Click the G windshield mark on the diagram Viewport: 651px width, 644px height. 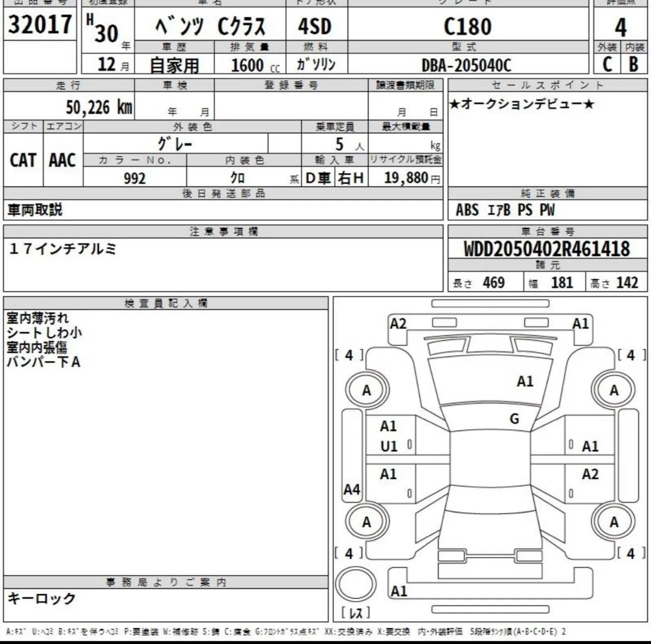[514, 419]
